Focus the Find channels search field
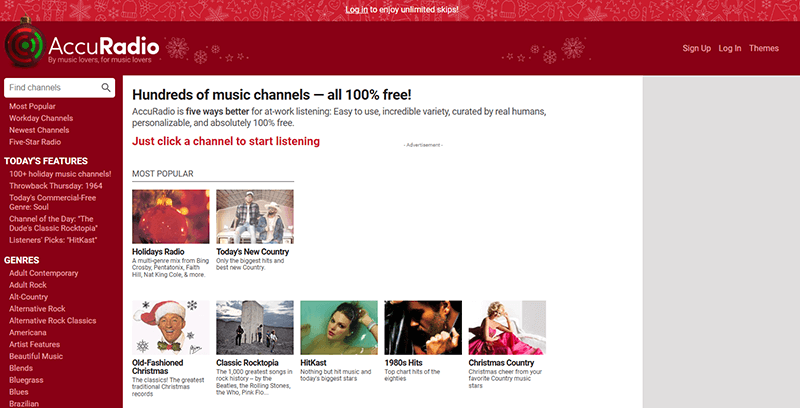The height and width of the screenshot is (408, 800). [59, 88]
